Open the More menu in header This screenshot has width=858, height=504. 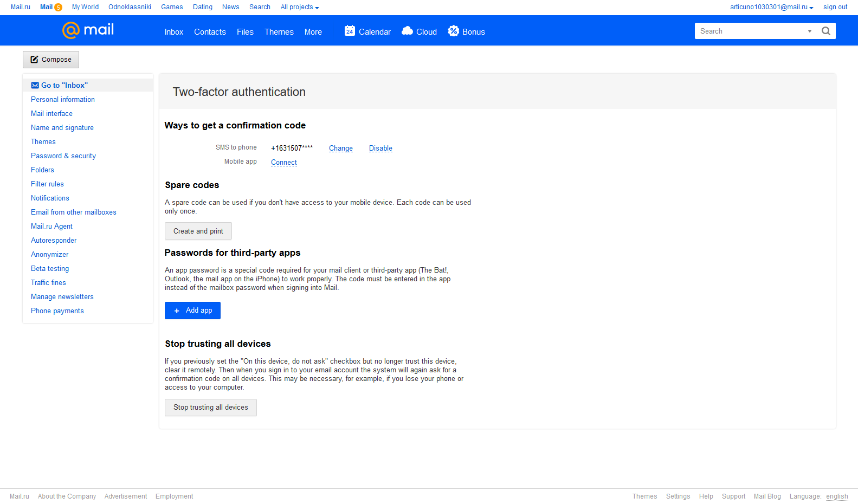(313, 32)
